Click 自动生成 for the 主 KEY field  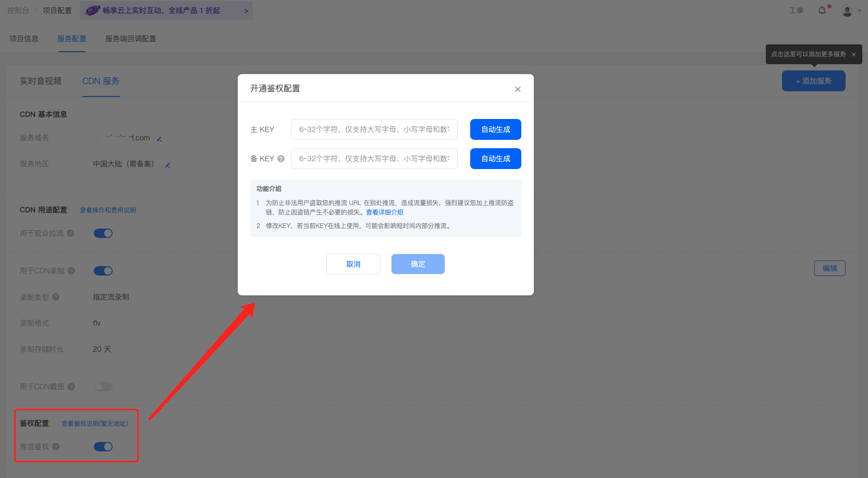click(x=495, y=129)
